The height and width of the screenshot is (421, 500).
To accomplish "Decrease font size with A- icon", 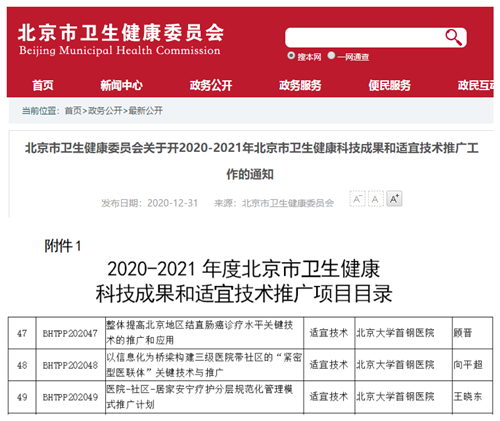I will [357, 199].
